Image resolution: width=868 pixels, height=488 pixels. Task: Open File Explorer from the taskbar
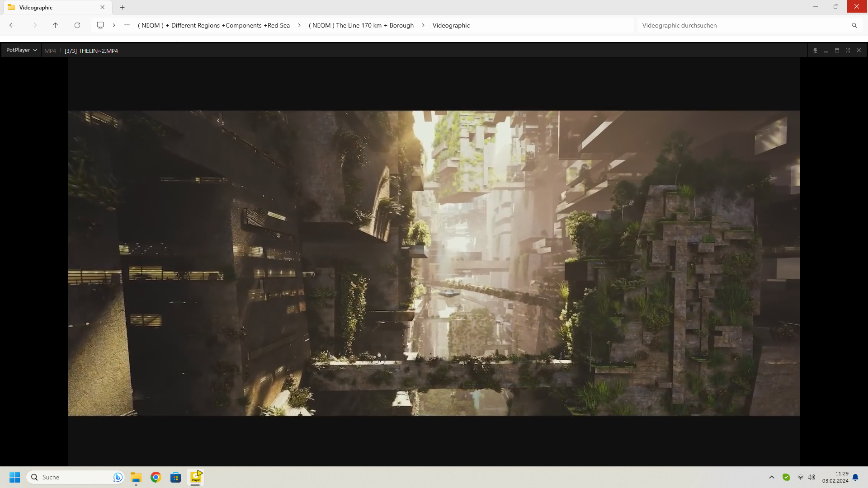click(136, 477)
